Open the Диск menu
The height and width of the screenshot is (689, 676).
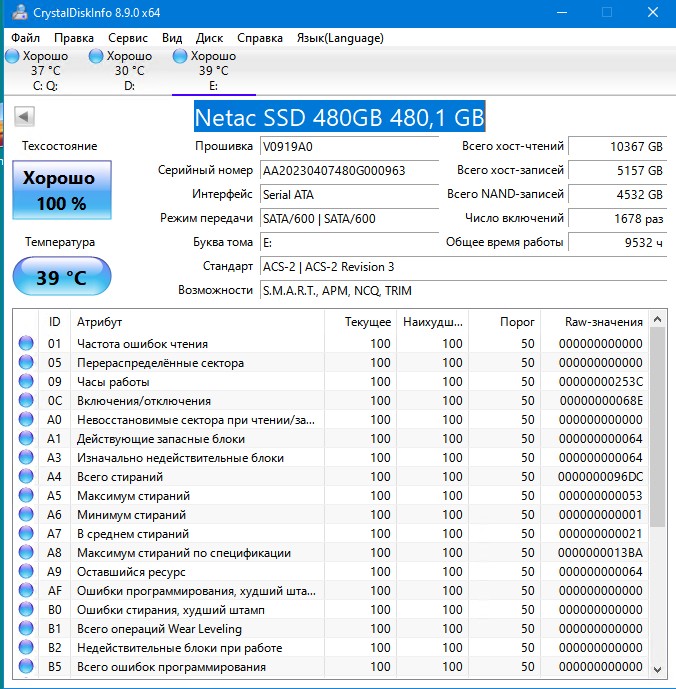pyautogui.click(x=209, y=38)
